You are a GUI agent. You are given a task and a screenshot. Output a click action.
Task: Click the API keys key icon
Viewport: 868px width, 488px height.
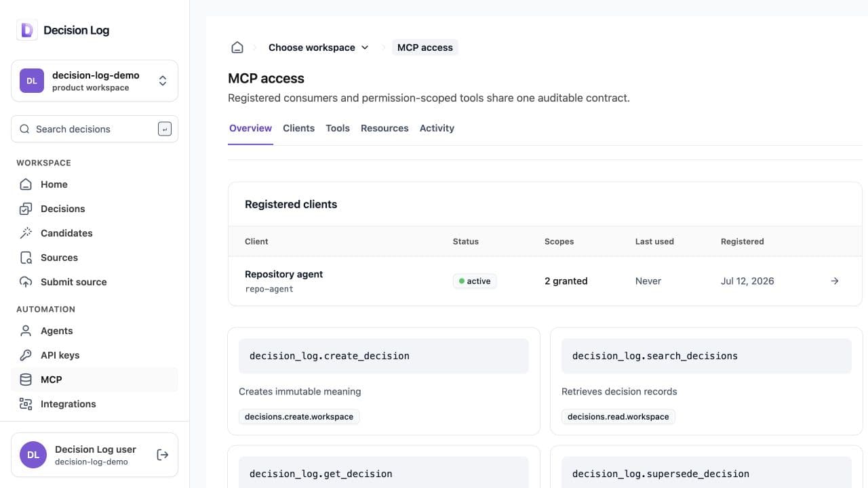(x=26, y=355)
